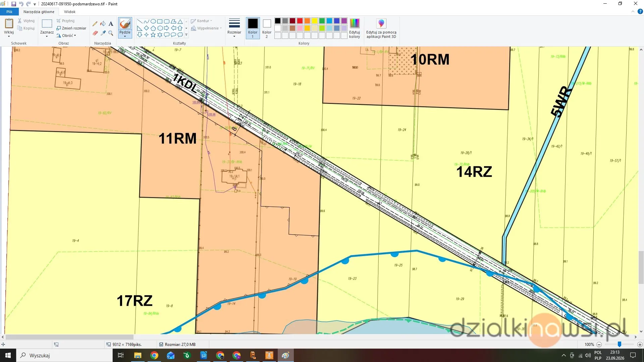This screenshot has width=644, height=362.
Task: Click the zoom in plus button
Action: click(x=640, y=345)
